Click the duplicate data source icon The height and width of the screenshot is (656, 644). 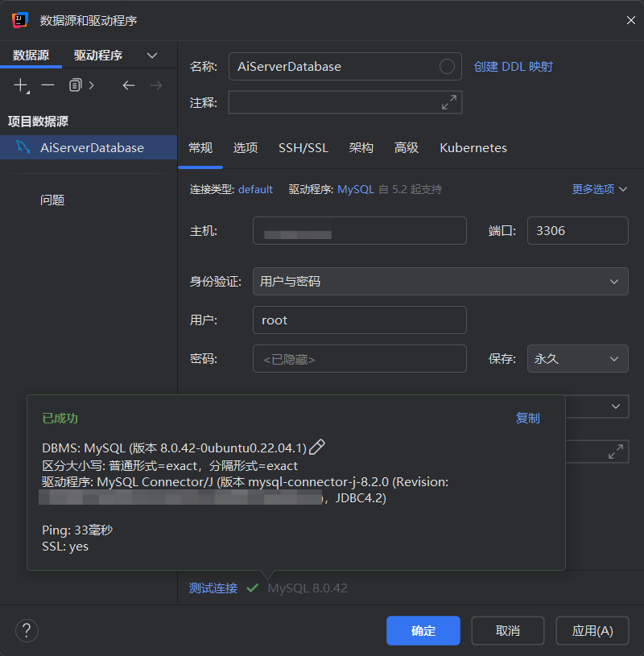[76, 85]
